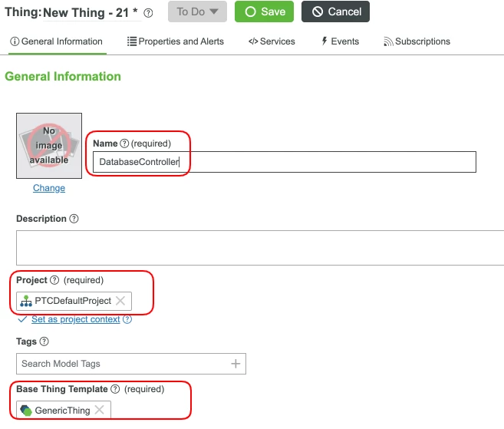Click the PTCDefaultProject project icon
Image resolution: width=504 pixels, height=429 pixels.
[26, 301]
